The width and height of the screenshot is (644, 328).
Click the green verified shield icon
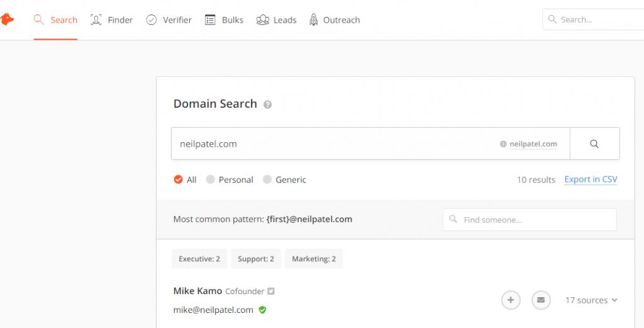262,310
